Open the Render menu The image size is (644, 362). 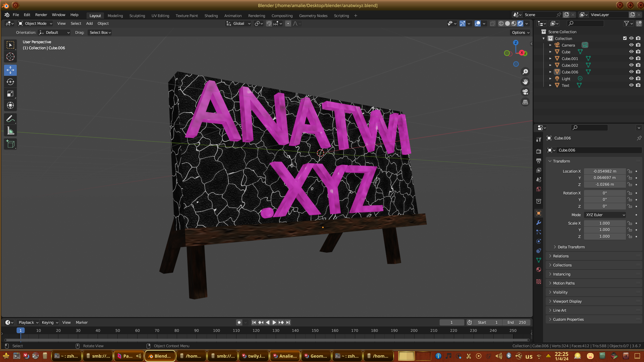coord(41,15)
